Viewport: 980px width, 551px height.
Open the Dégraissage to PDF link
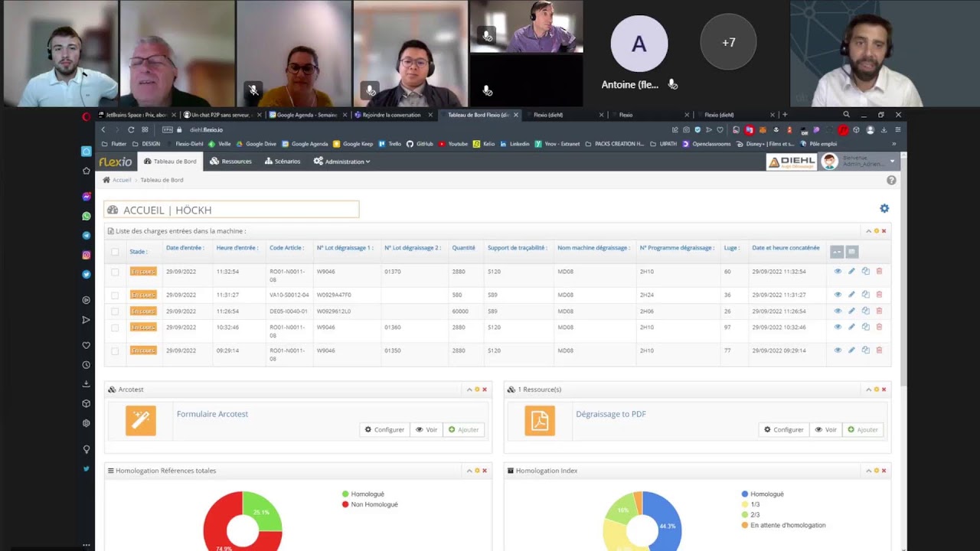tap(611, 414)
